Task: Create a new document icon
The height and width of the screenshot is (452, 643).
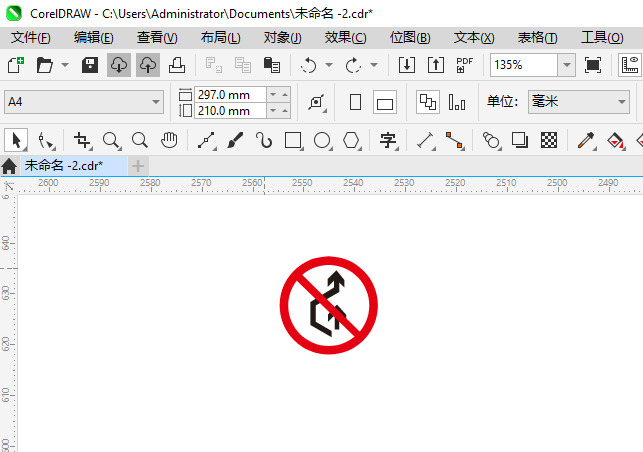Action: pos(16,65)
